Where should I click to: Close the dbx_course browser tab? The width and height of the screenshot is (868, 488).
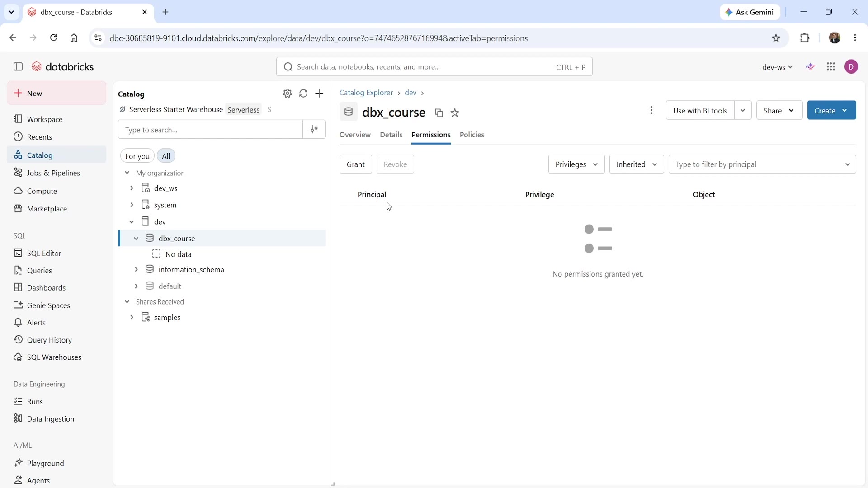click(145, 12)
